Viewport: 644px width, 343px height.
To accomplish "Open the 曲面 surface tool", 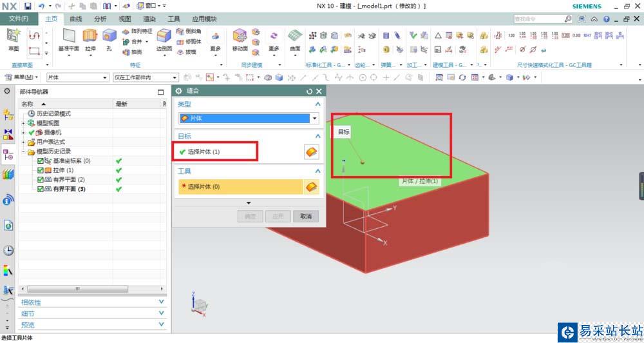I will click(295, 41).
